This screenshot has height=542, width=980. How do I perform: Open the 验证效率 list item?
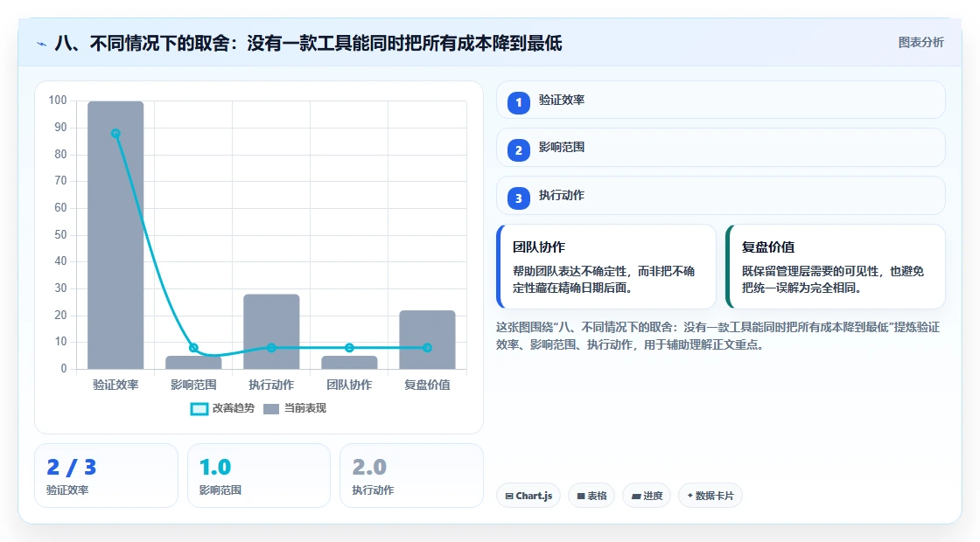click(721, 100)
